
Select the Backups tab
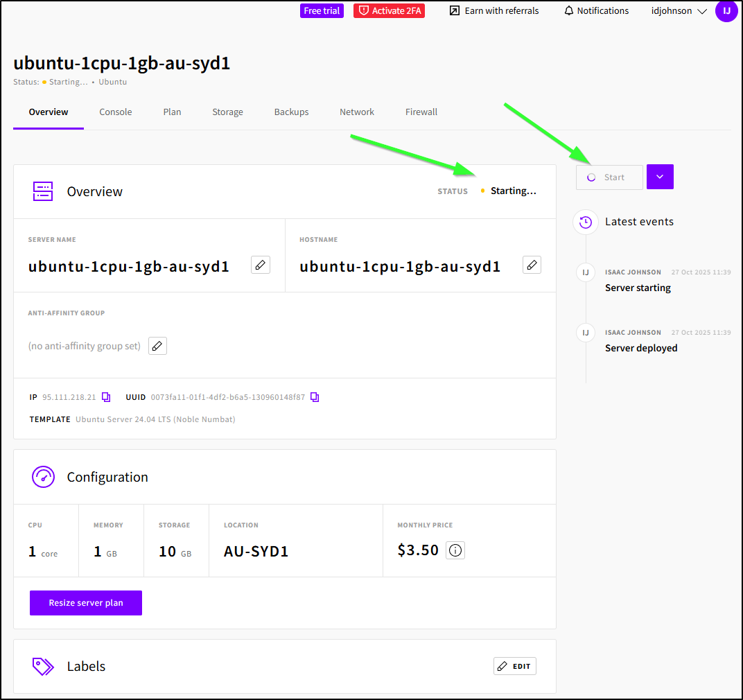pyautogui.click(x=291, y=112)
